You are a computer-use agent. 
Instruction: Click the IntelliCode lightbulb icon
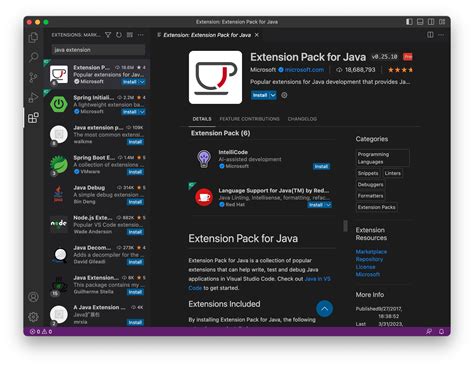click(x=204, y=159)
